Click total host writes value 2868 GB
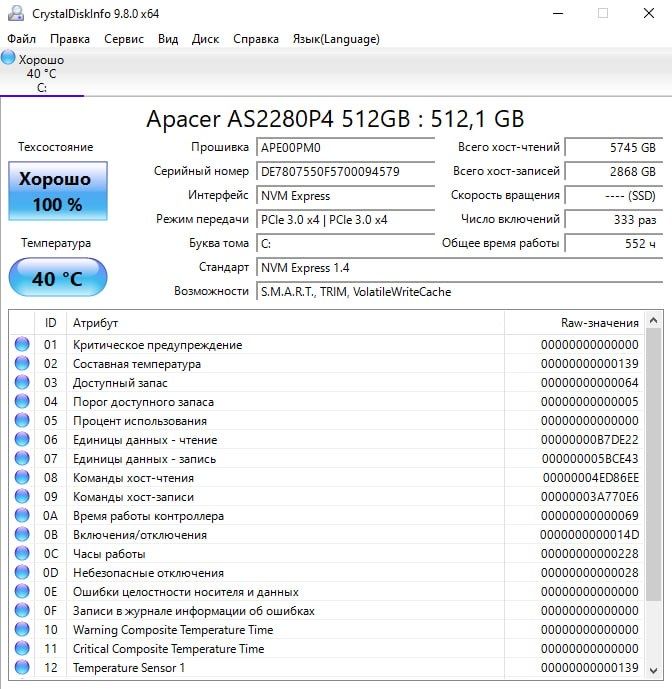 click(614, 171)
